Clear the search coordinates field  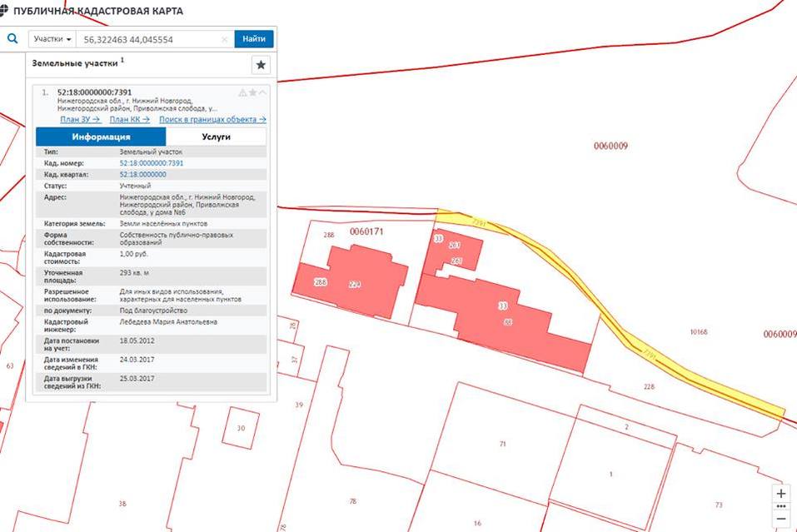tap(224, 39)
